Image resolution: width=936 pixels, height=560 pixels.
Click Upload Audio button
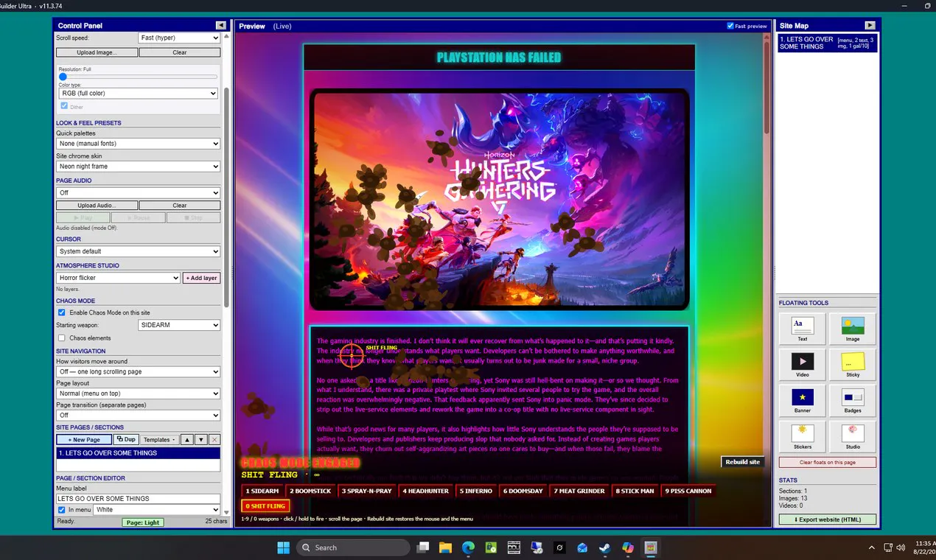[97, 206]
